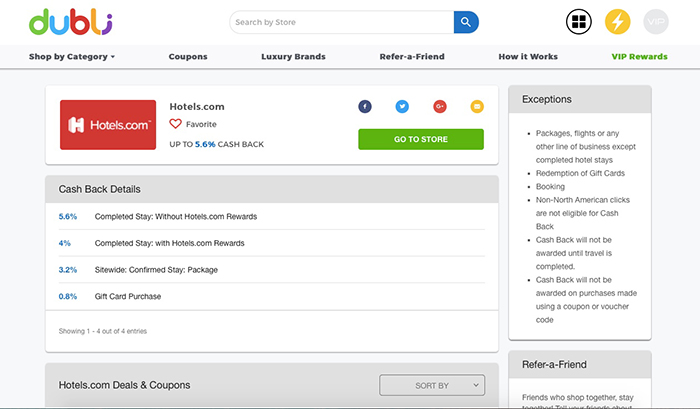Screen dimensions: 700x409
Task: Share Hotels.com on Google Plus
Action: 440,106
